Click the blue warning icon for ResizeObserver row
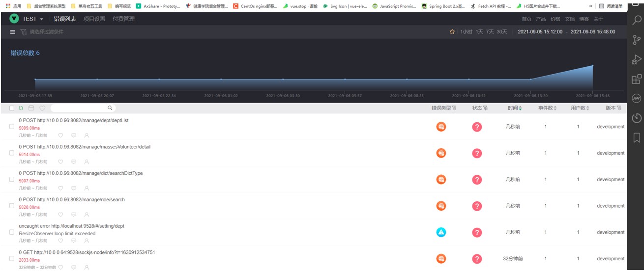The image size is (644, 272). [x=441, y=232]
